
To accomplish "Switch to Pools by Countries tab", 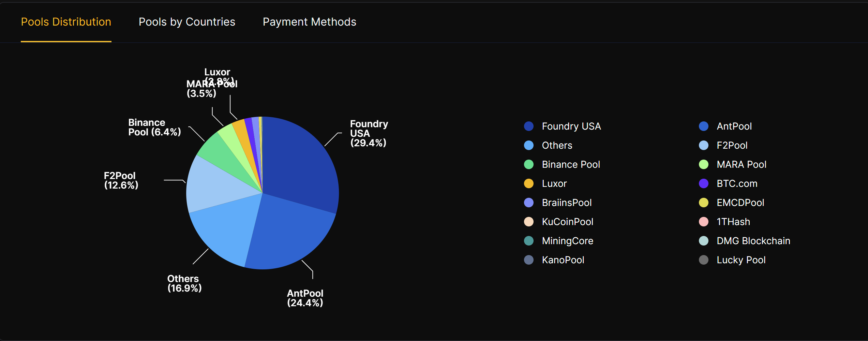I will point(187,22).
